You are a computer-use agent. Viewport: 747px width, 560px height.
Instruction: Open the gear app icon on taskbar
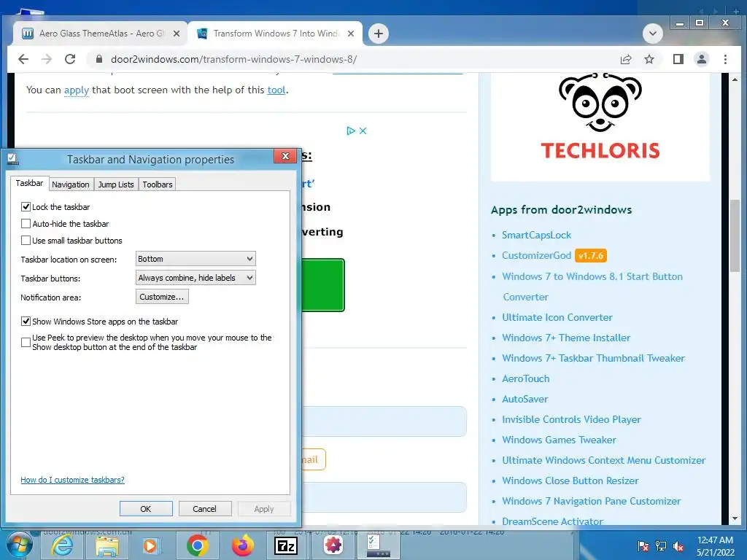coord(333,545)
